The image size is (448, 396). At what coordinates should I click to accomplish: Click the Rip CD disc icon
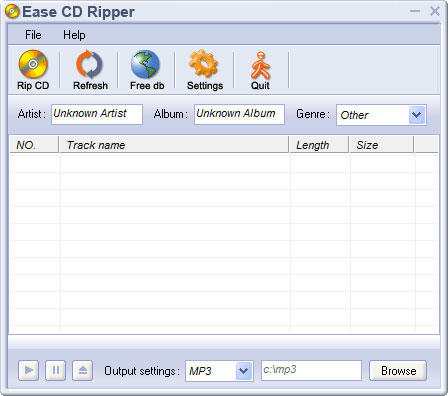tap(33, 64)
